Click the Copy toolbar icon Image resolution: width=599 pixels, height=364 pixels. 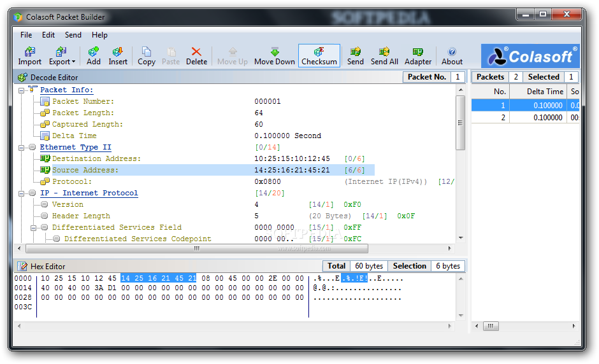click(147, 52)
